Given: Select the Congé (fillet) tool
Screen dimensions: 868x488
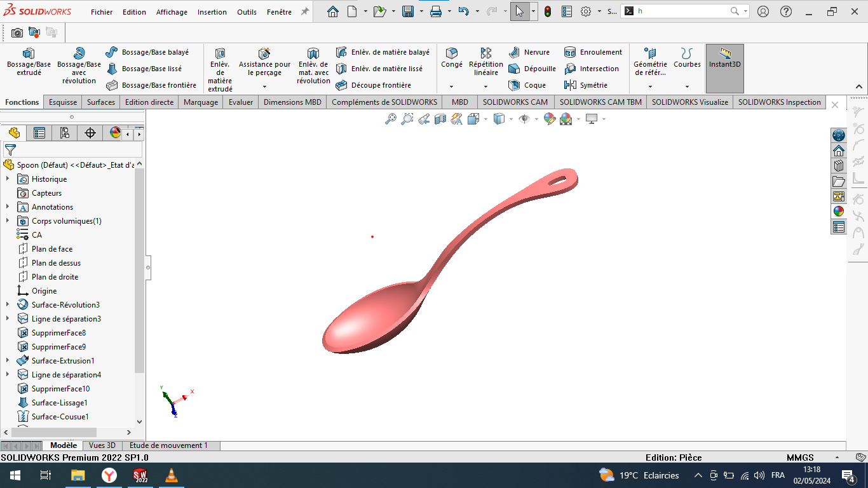Looking at the screenshot, I should pos(451,57).
